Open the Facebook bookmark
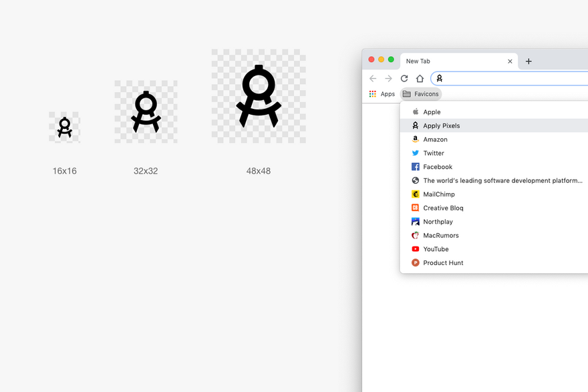The width and height of the screenshot is (588, 392). click(x=494, y=167)
